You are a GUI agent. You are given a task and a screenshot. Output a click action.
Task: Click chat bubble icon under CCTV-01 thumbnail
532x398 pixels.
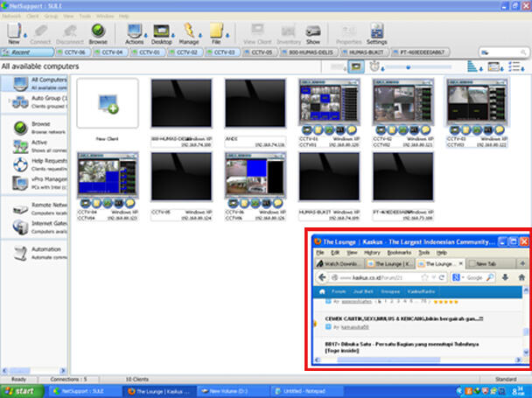352,130
